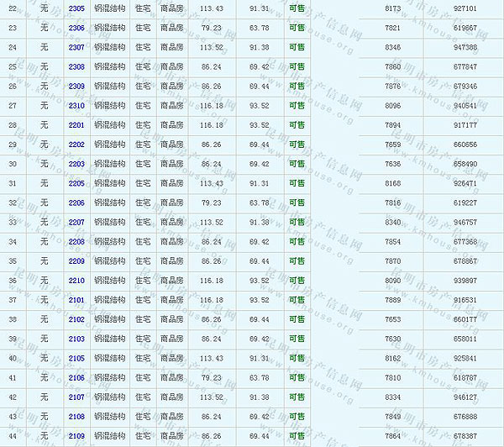Select room 2309 link
The image size is (504, 447).
click(76, 86)
